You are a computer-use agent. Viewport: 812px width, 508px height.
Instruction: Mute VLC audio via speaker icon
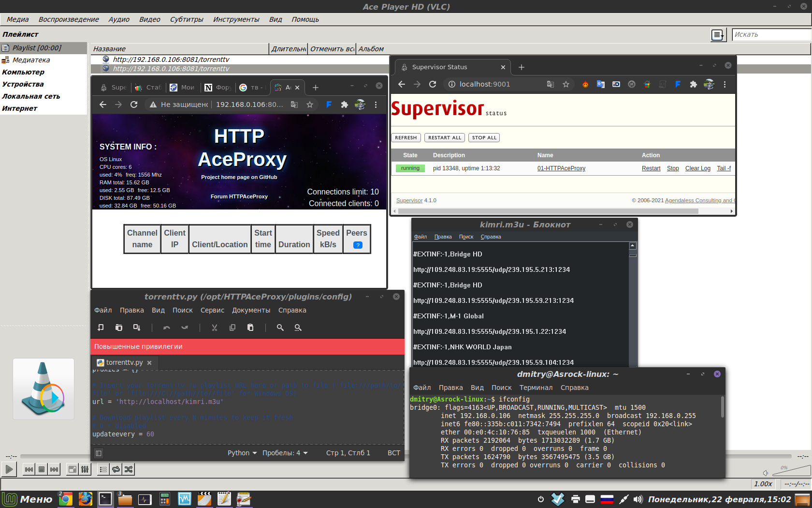coord(766,473)
